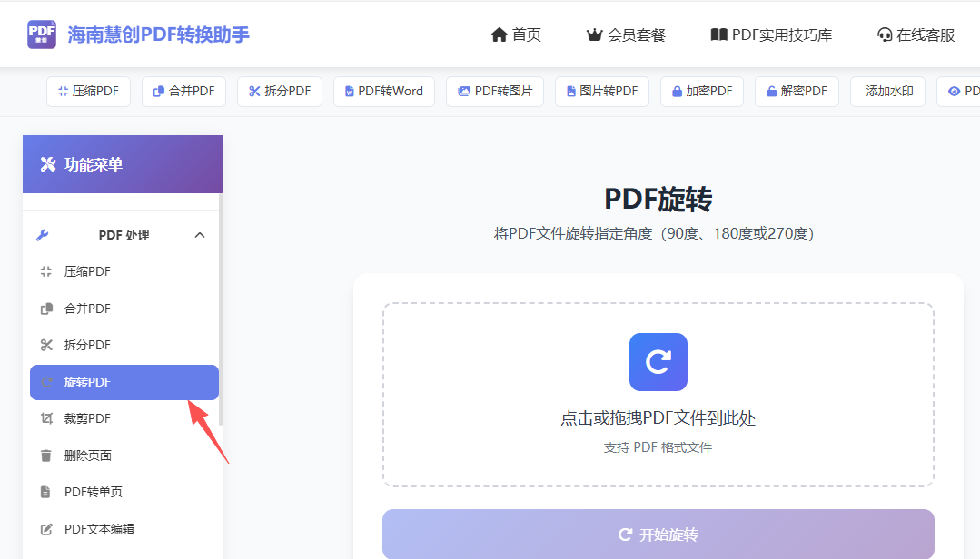Click the purple PDF logo icon
The width and height of the screenshot is (980, 559).
(42, 34)
